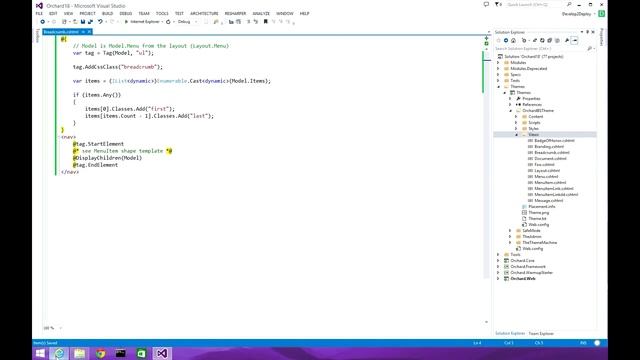Open the PROJECT menu
Screen dimensions: 640x360
(x=87, y=13)
